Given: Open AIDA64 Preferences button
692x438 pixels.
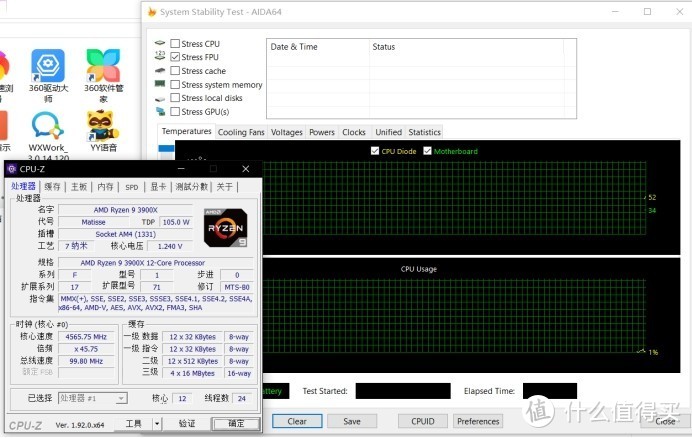Looking at the screenshot, I should tap(478, 421).
